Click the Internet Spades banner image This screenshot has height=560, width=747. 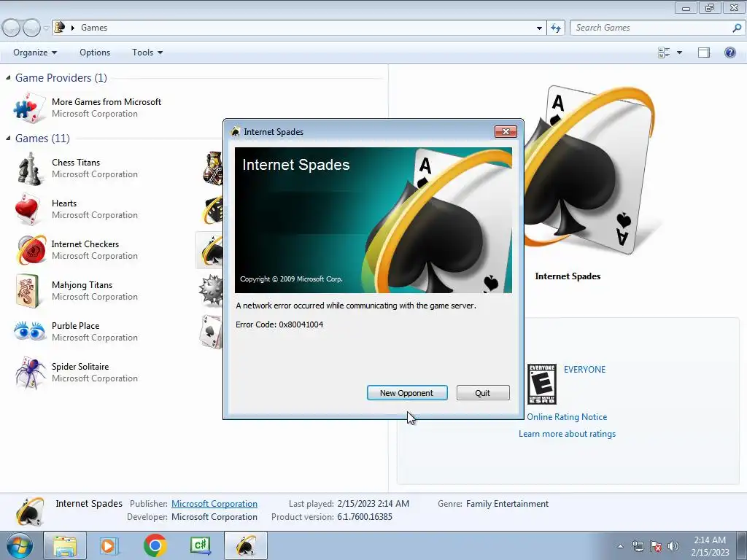click(x=373, y=220)
